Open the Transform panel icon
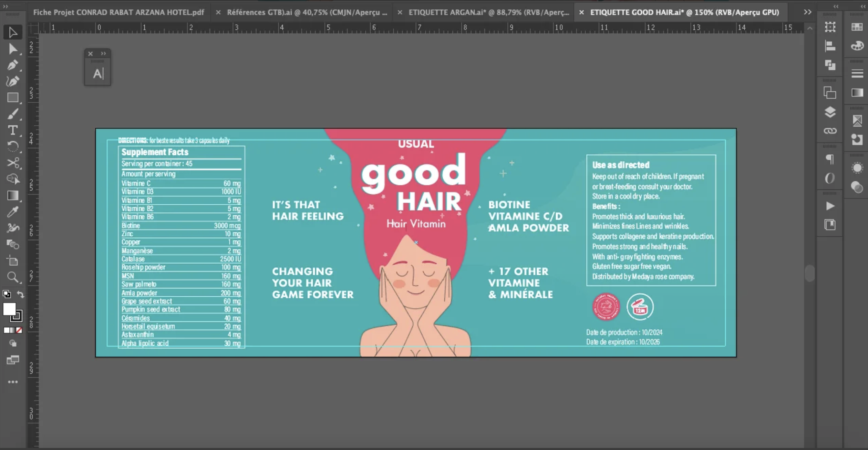The height and width of the screenshot is (450, 868). tap(830, 27)
